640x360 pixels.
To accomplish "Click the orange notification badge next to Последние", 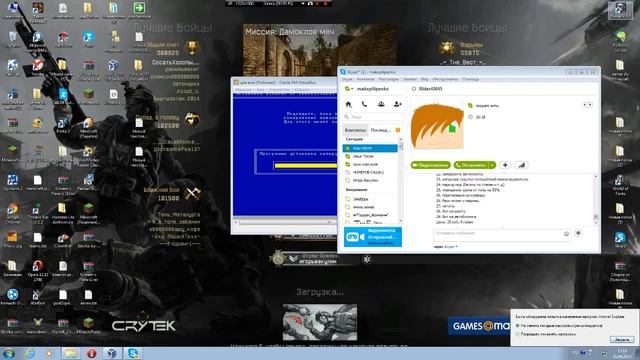I will tap(398, 130).
